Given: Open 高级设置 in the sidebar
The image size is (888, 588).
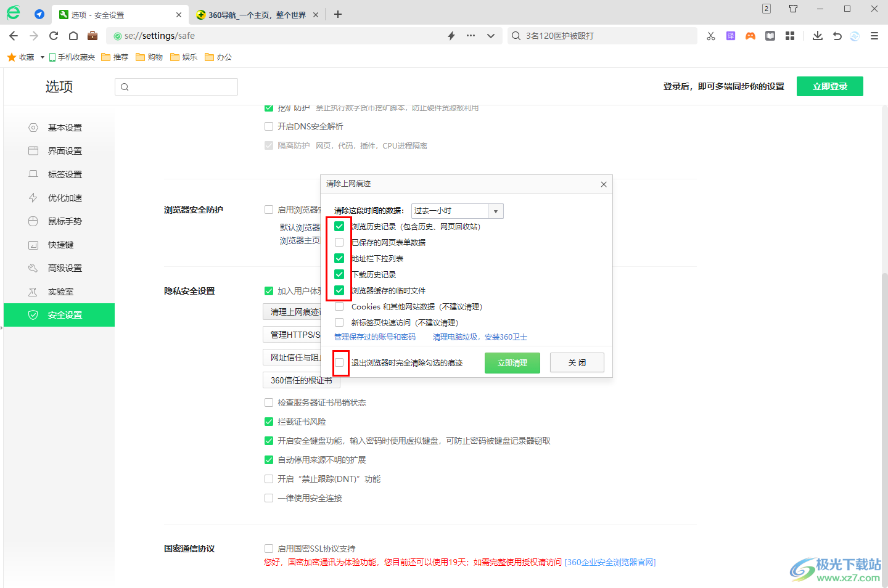Looking at the screenshot, I should (59, 268).
